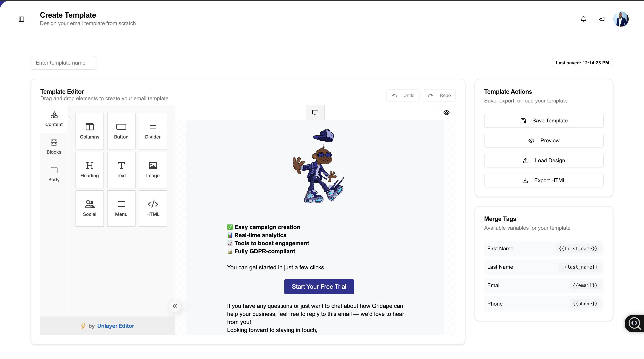Pick the Divider content tool
This screenshot has height=359, width=644.
(153, 131)
